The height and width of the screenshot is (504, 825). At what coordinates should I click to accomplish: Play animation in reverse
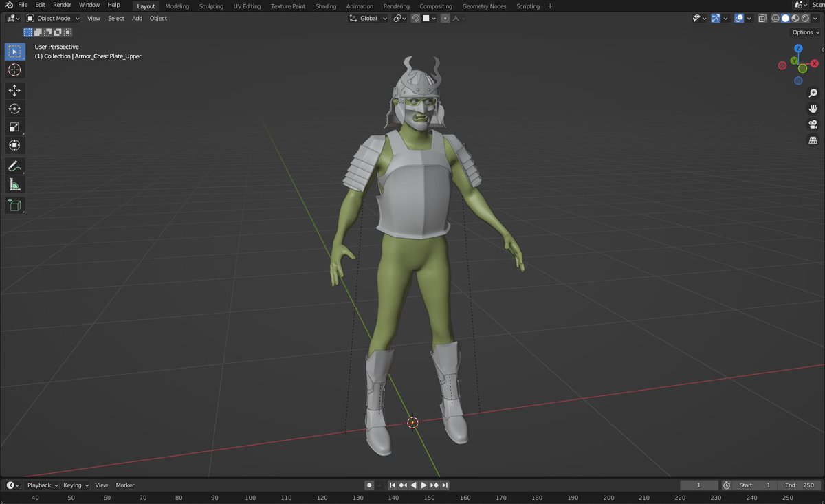point(414,485)
